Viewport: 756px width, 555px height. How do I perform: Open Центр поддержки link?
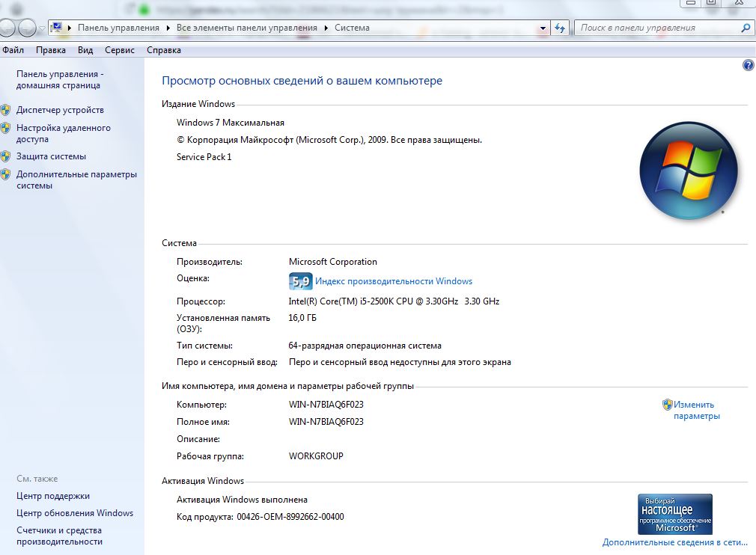tap(53, 496)
